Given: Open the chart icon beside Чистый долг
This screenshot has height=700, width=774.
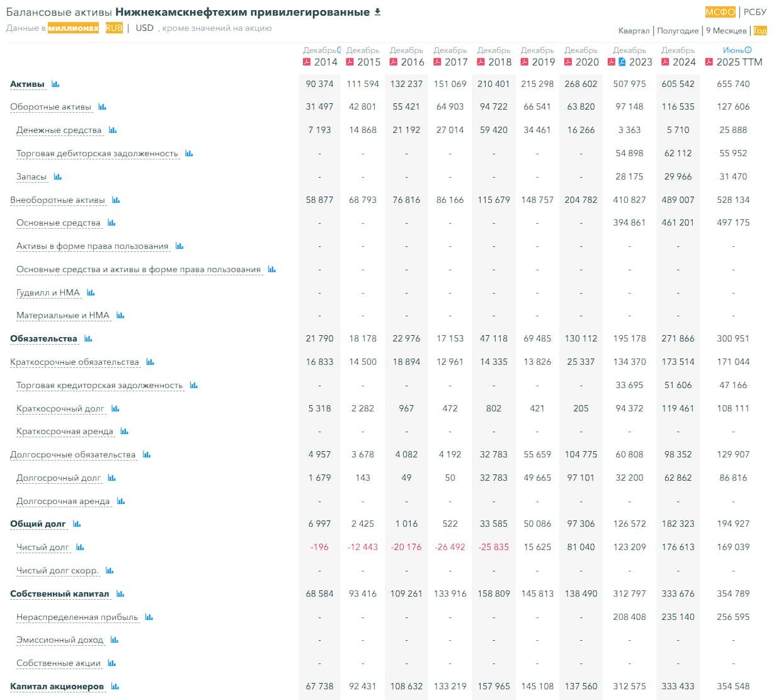Looking at the screenshot, I should pyautogui.click(x=80, y=547).
